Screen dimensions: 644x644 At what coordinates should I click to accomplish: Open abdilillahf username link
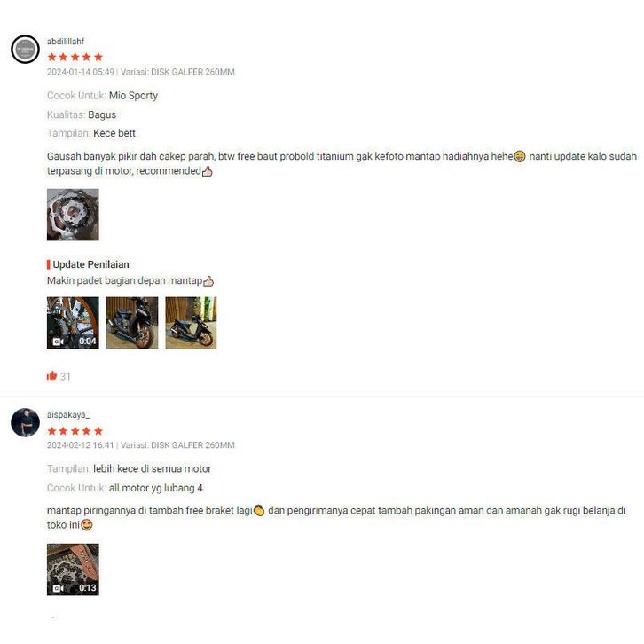pyautogui.click(x=66, y=42)
